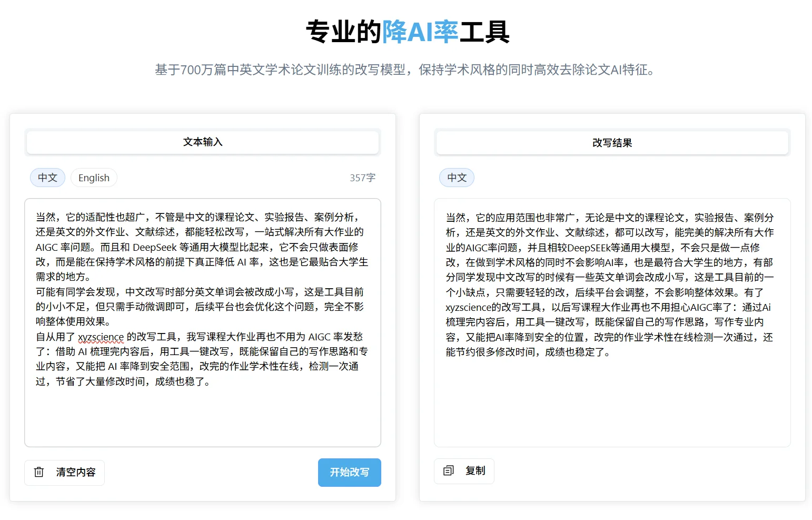Click the first line of rewritten result

tap(609, 218)
